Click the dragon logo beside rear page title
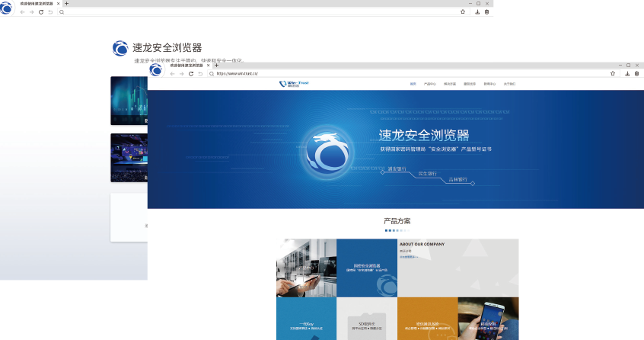This screenshot has height=340, width=644. coord(120,48)
